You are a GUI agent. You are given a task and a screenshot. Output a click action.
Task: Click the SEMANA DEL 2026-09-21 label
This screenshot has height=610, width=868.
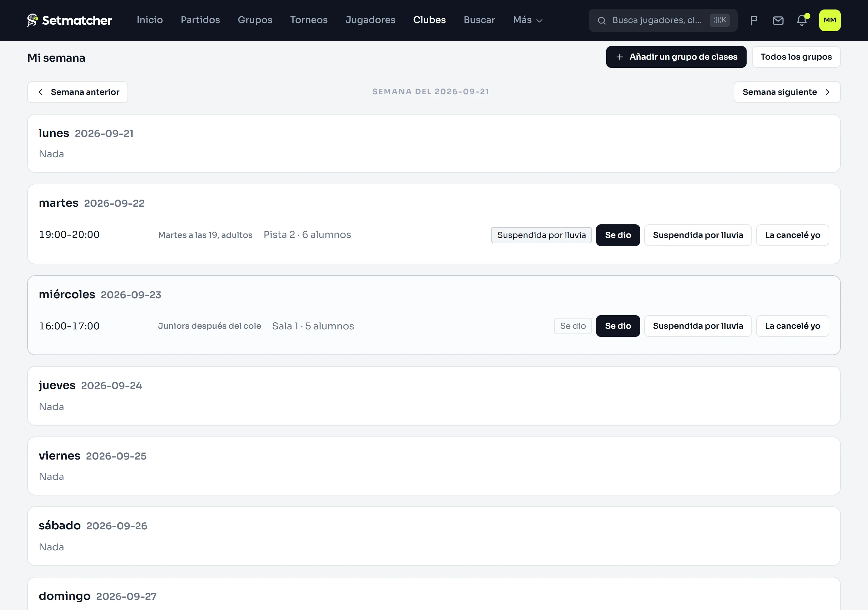click(x=431, y=91)
